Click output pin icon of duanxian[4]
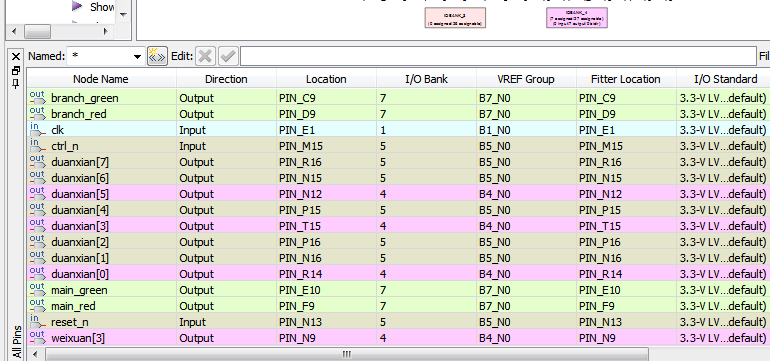Viewport: 770px width, 361px height. 37,210
